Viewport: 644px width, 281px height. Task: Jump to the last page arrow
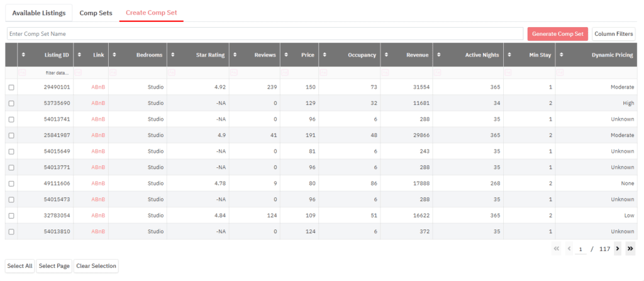630,248
